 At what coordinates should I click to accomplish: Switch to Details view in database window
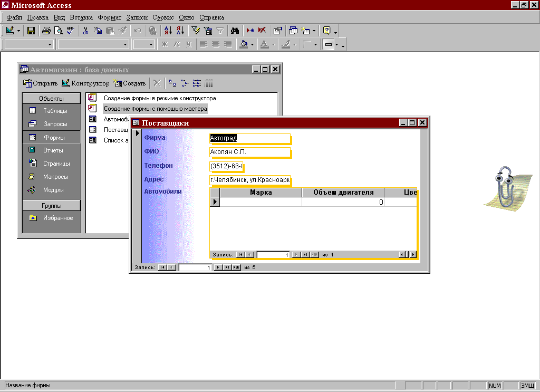209,83
